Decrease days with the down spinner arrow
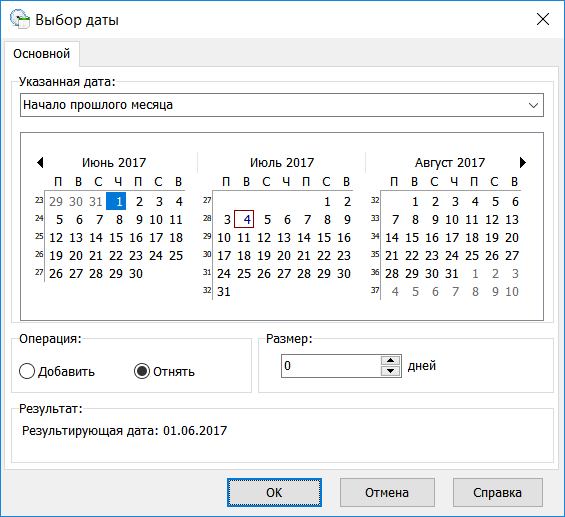 coord(391,371)
